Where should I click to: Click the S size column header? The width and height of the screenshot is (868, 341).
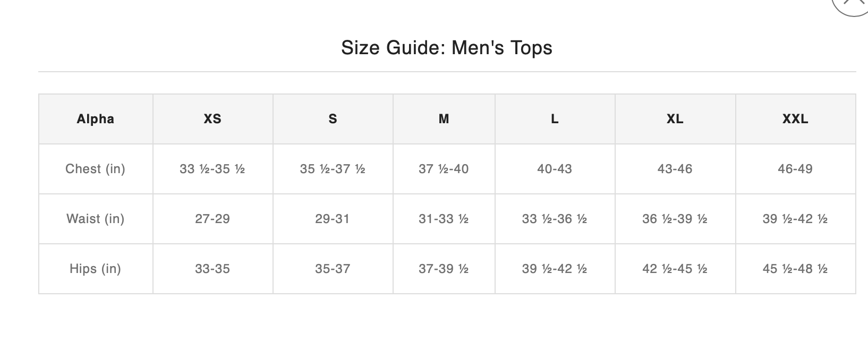point(333,119)
